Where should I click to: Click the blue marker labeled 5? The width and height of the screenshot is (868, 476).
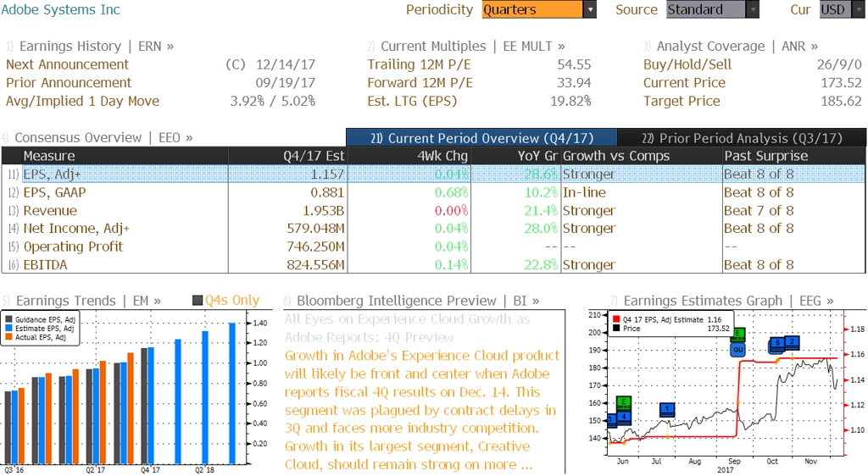(777, 343)
